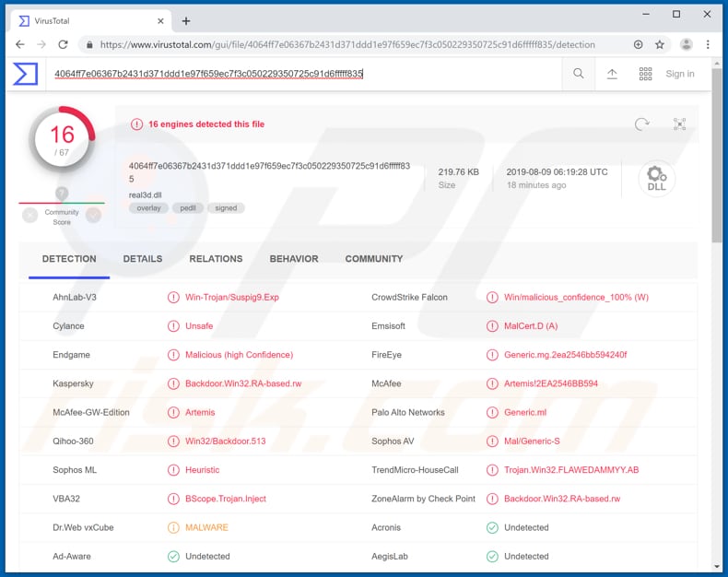The image size is (728, 577).
Task: Click the AegisLab undetected check icon
Action: pyautogui.click(x=492, y=557)
